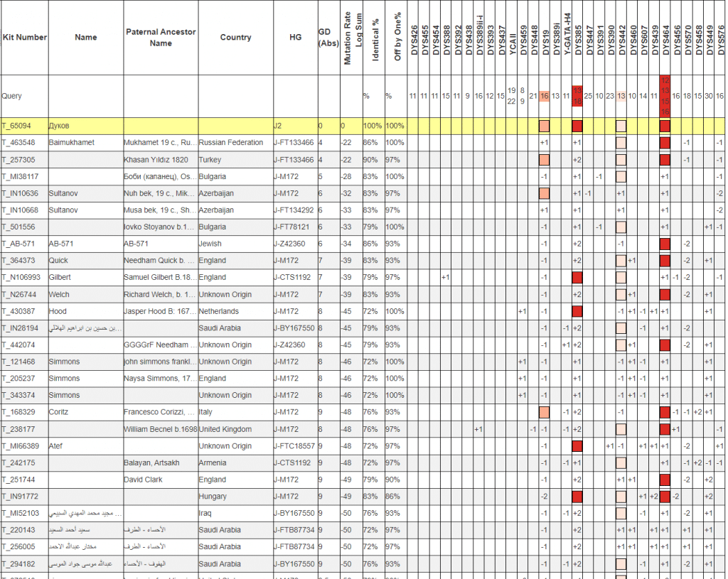
Task: Click the HG column header
Action: coord(295,38)
